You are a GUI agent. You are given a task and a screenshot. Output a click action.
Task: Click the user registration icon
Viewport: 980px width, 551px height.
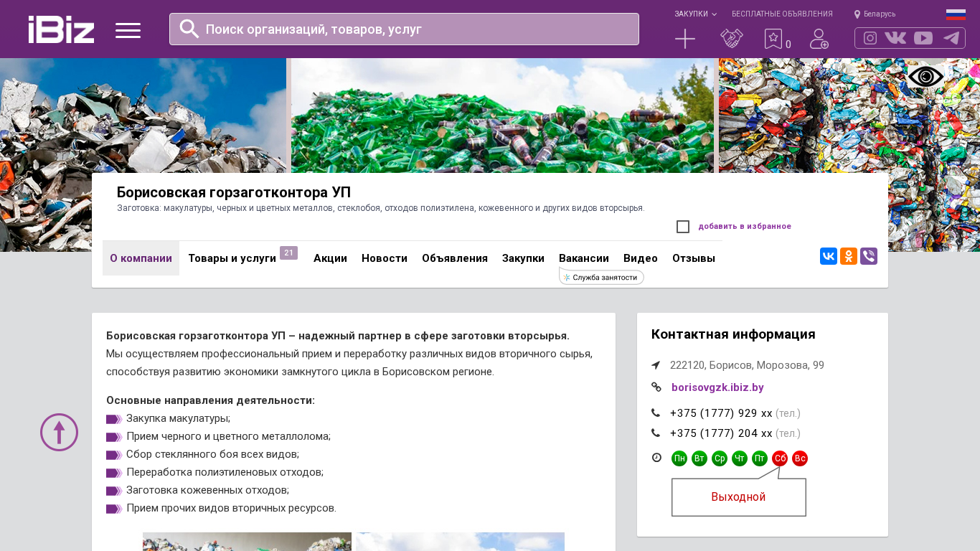pos(819,39)
